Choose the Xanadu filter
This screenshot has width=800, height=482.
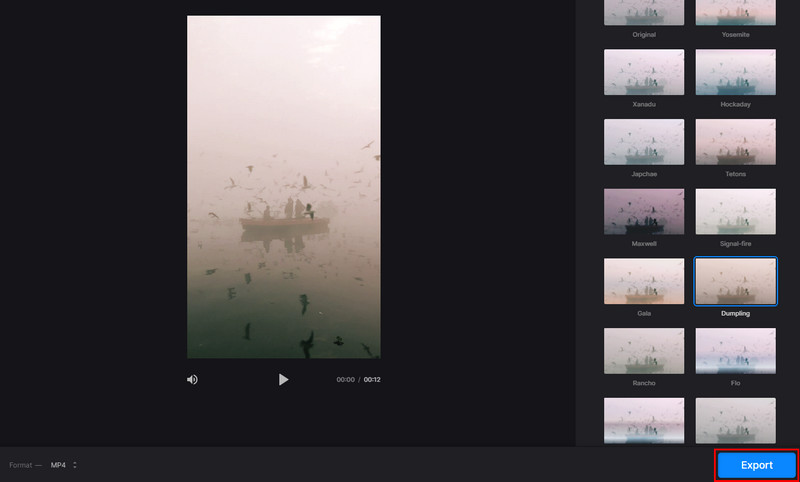pos(644,73)
